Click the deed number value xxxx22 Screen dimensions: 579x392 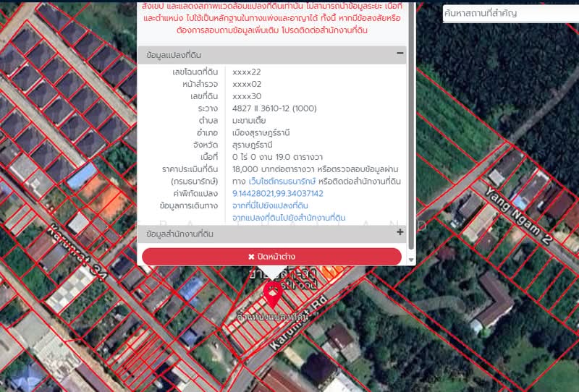246,72
